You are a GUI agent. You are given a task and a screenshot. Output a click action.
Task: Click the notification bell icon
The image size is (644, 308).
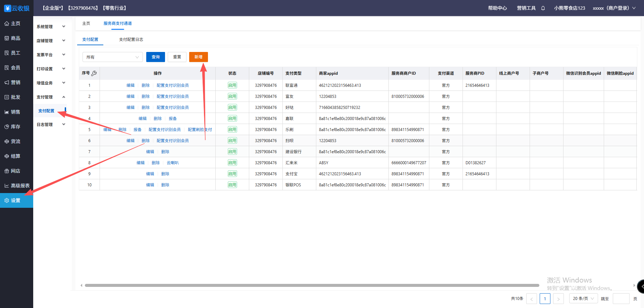(x=543, y=8)
